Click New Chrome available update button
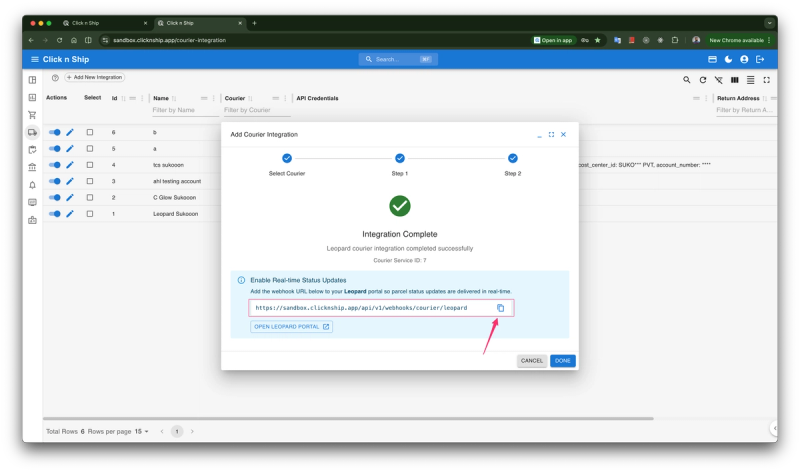Screen dimensions: 800x472 pos(739,40)
